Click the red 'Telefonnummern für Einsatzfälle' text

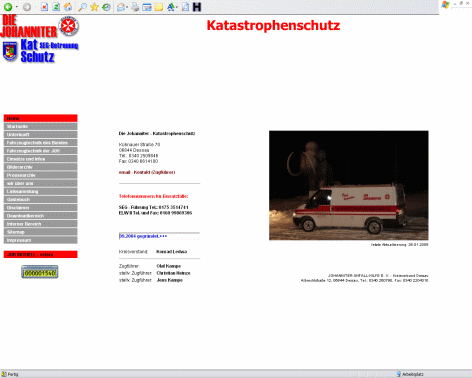pyautogui.click(x=153, y=196)
